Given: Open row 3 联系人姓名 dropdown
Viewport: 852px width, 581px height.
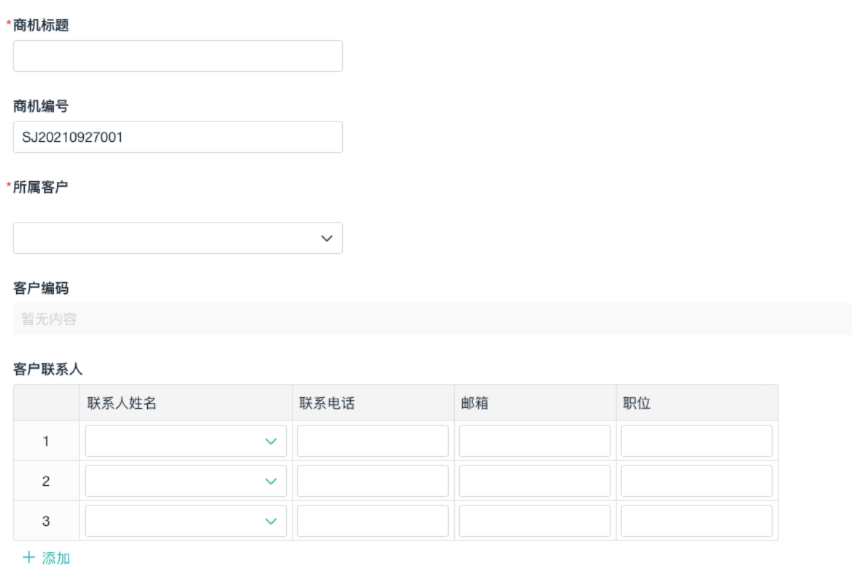Looking at the screenshot, I should [x=175, y=521].
